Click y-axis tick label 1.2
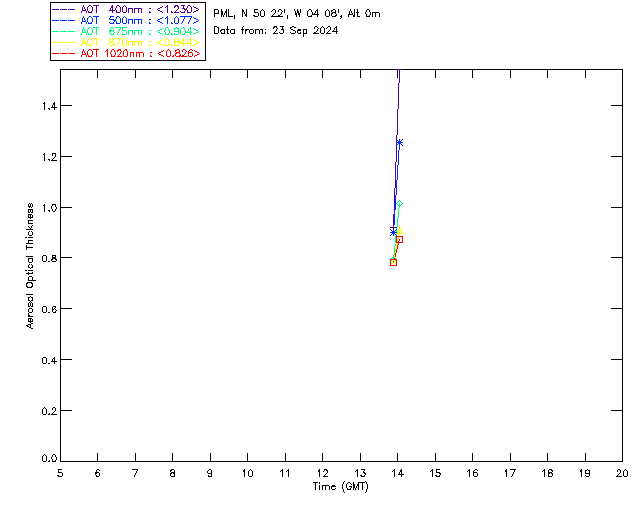The width and height of the screenshot is (640, 512). [49, 157]
